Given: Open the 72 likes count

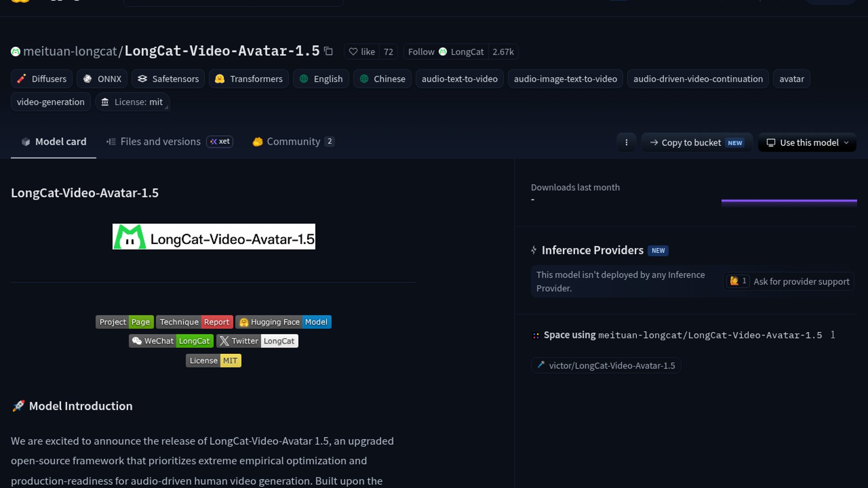Looking at the screenshot, I should pyautogui.click(x=388, y=52).
